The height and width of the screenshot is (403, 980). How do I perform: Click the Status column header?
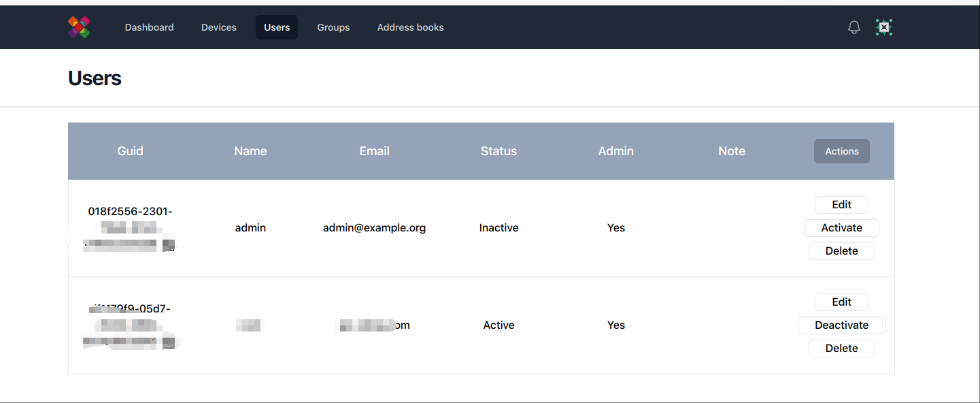[499, 151]
